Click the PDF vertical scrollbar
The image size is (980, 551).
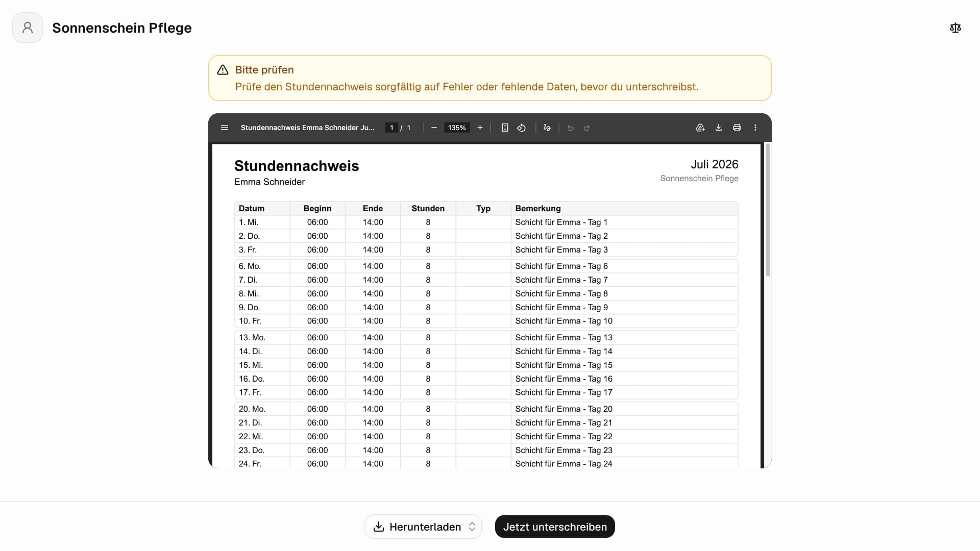point(768,210)
